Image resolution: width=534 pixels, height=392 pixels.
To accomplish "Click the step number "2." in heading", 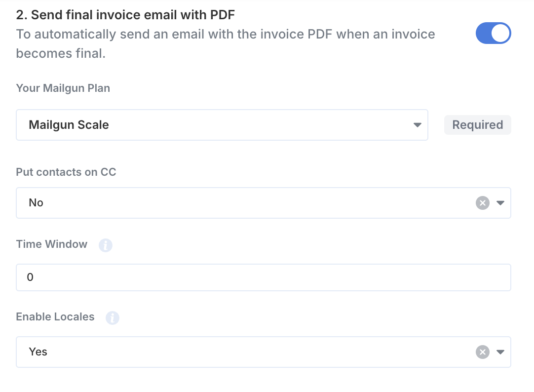I will click(x=21, y=15).
